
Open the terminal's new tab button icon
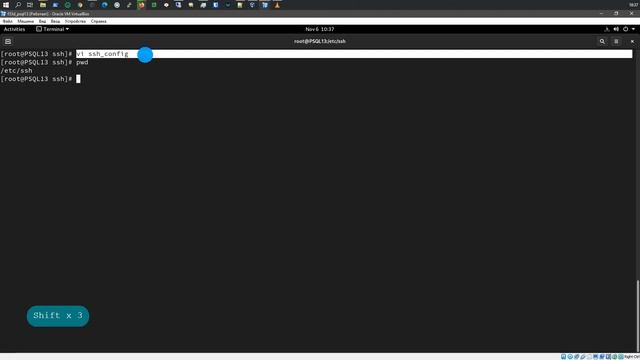(8, 41)
